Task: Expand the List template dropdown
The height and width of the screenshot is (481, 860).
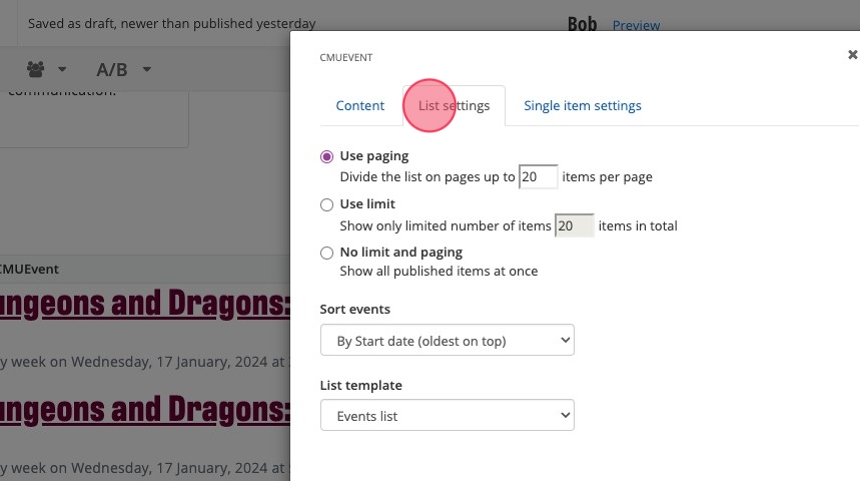Action: click(447, 416)
